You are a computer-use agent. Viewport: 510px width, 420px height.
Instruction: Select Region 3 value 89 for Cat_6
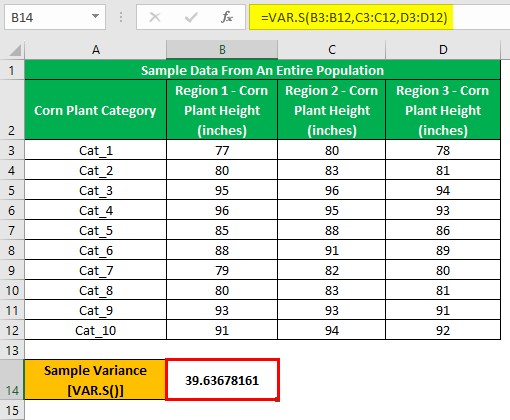point(443,250)
